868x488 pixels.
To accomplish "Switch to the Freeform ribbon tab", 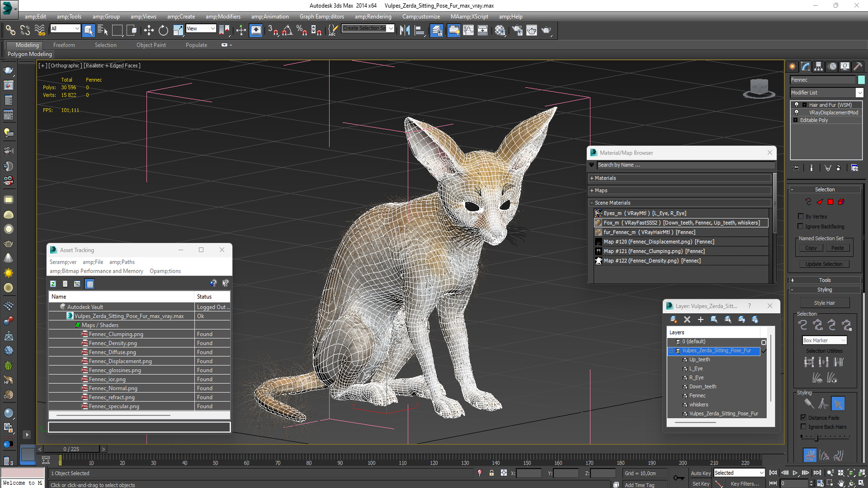I will [x=64, y=45].
